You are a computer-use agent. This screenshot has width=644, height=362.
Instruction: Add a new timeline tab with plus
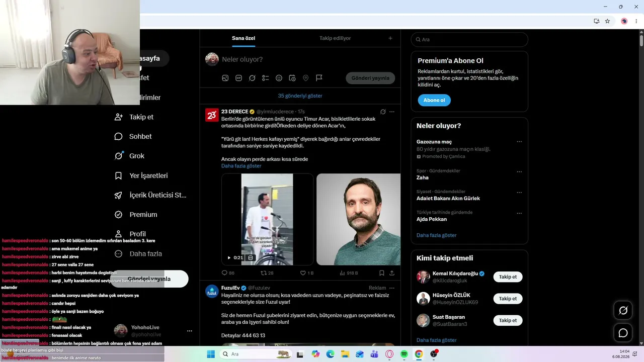pos(390,38)
